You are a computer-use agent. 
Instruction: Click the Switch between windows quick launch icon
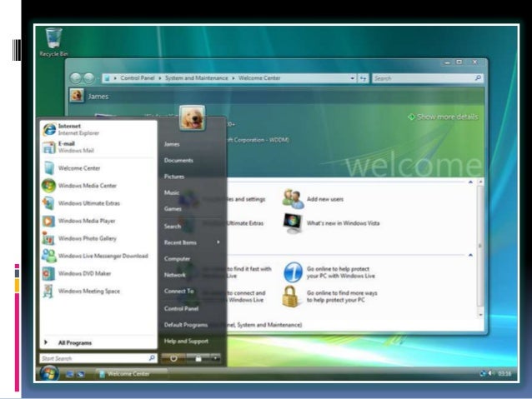[x=81, y=374]
